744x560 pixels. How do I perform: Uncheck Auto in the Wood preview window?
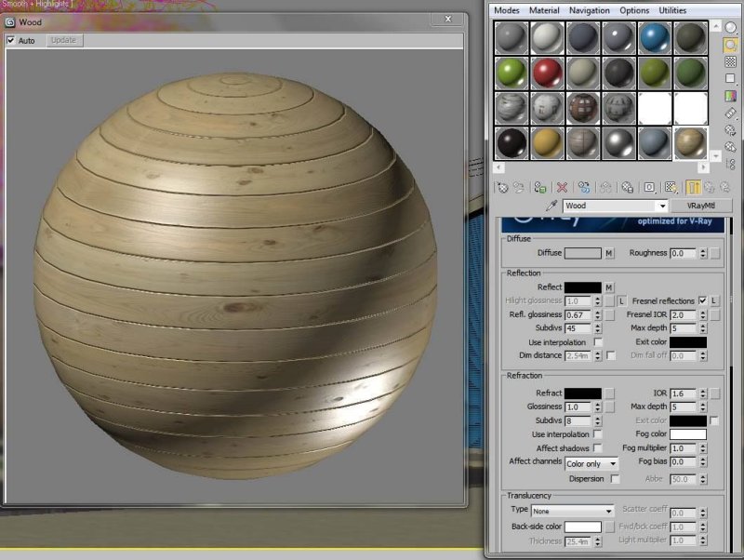(x=12, y=40)
